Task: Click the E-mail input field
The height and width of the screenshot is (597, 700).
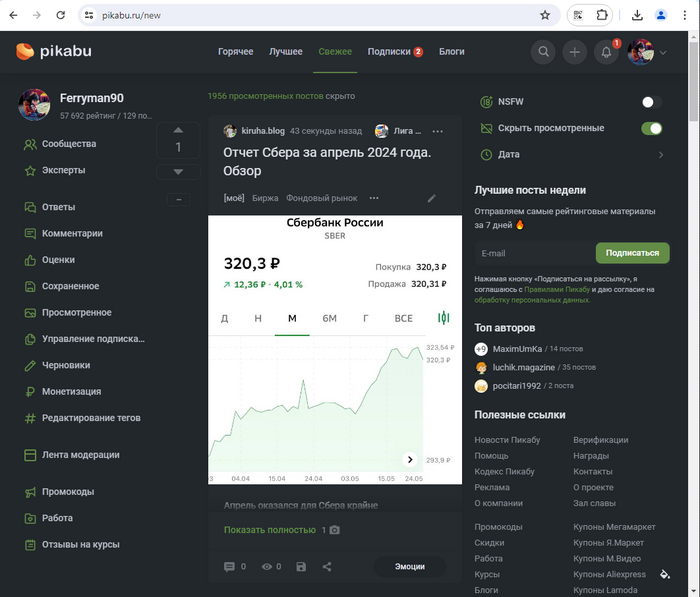Action: click(x=533, y=253)
